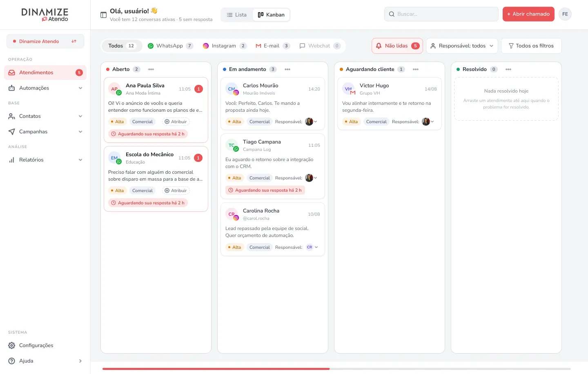Switch to Lista view
This screenshot has height=374, width=588.
tap(237, 15)
